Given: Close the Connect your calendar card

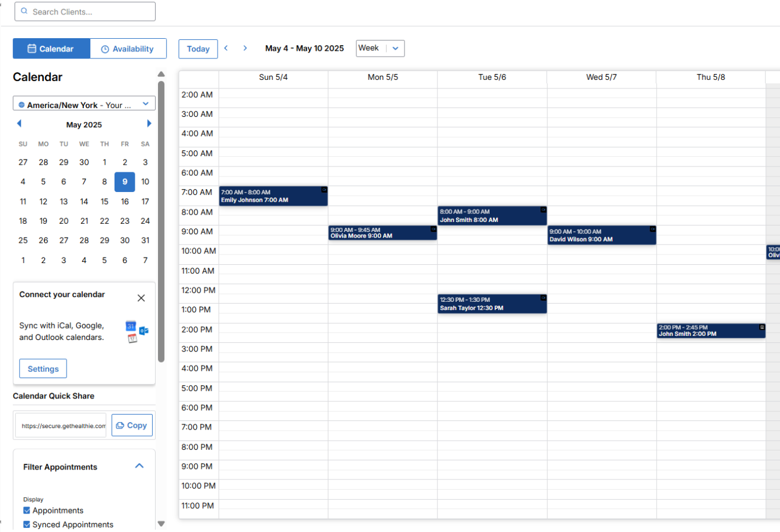Looking at the screenshot, I should (x=141, y=298).
